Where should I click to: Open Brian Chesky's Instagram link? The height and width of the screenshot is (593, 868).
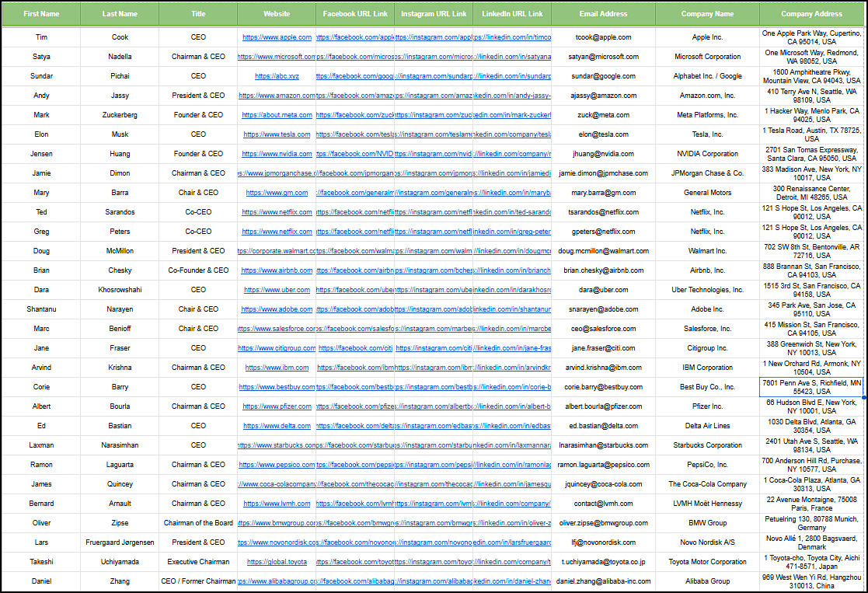tap(434, 270)
